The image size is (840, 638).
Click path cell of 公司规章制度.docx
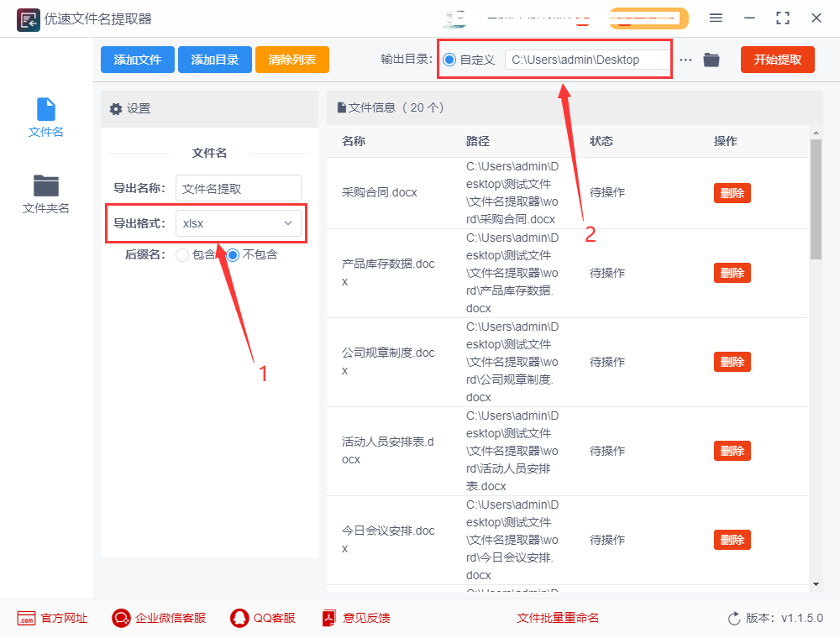(x=512, y=362)
